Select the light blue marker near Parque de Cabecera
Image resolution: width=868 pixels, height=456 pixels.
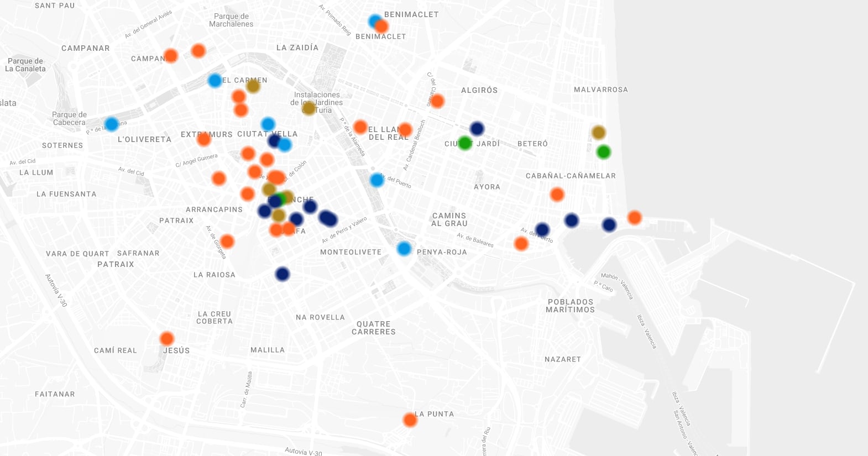click(x=111, y=124)
